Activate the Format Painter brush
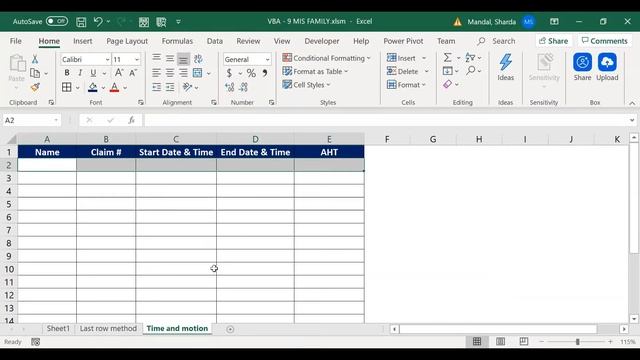The image size is (640, 360). click(x=35, y=87)
